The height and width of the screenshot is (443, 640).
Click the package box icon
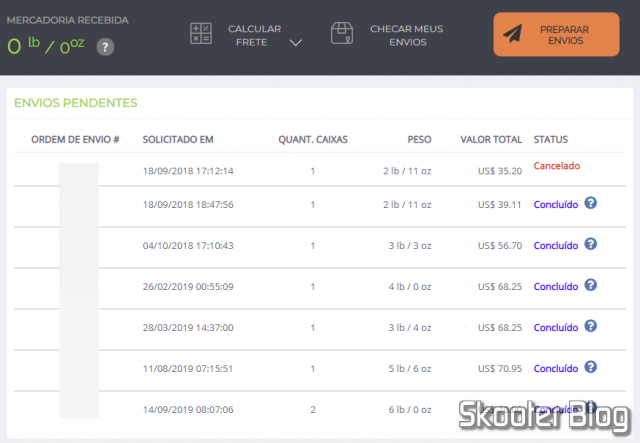(x=342, y=33)
